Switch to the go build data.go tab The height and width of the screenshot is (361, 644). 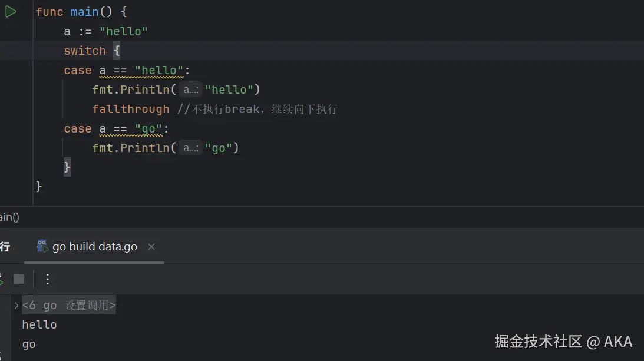[x=94, y=247]
